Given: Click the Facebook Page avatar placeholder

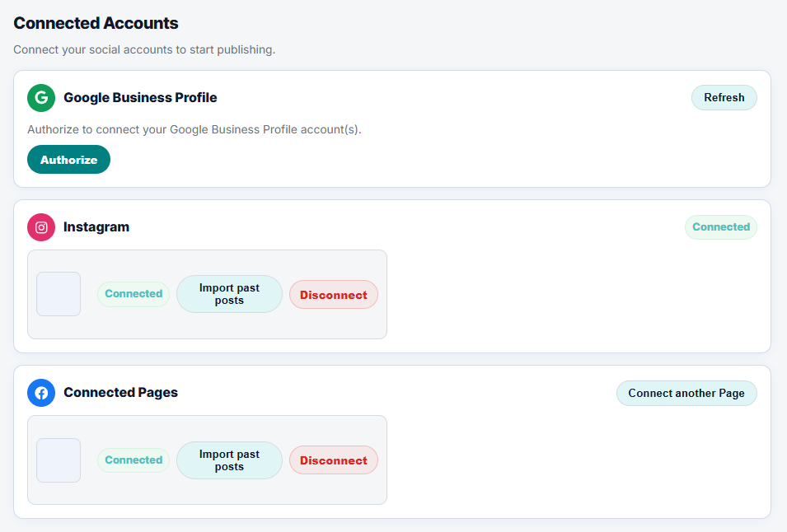Looking at the screenshot, I should pyautogui.click(x=58, y=460).
